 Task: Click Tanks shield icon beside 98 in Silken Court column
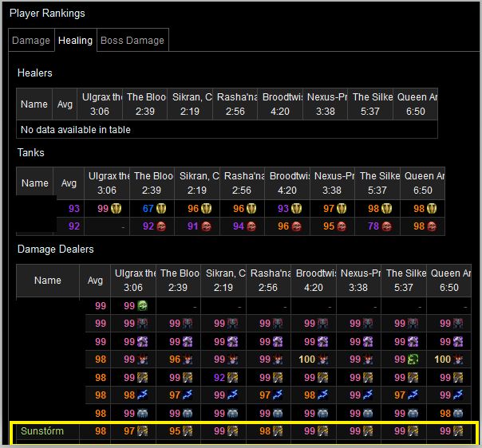click(387, 209)
